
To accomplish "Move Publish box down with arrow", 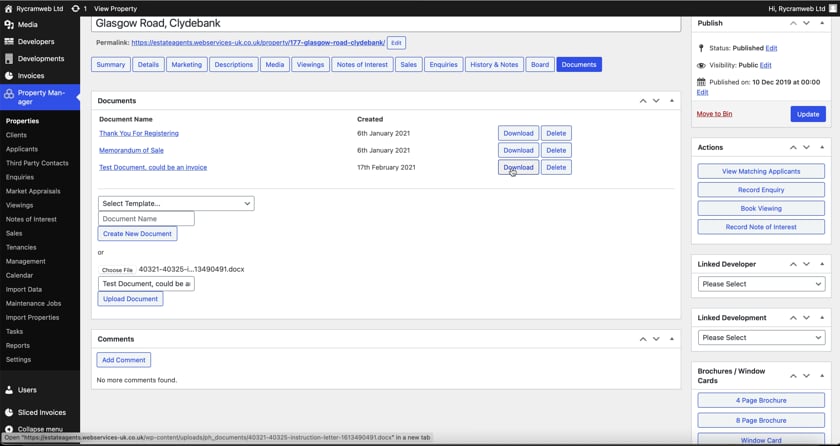I will pyautogui.click(x=806, y=23).
